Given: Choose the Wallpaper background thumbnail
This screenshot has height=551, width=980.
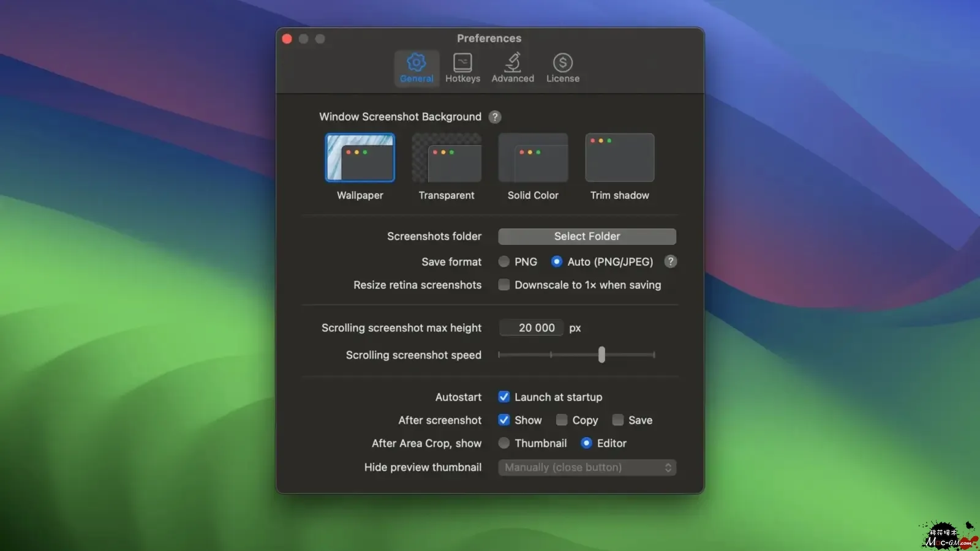Looking at the screenshot, I should 360,158.
